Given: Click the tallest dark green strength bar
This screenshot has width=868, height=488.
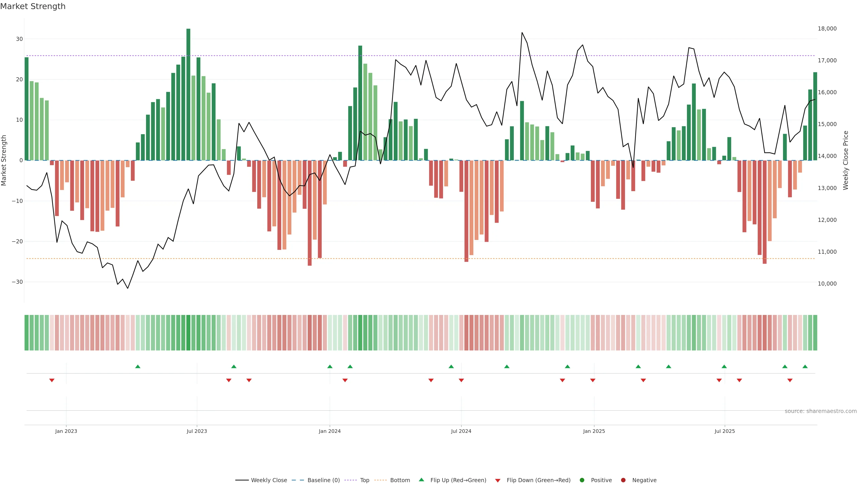Looking at the screenshot, I should (x=188, y=94).
